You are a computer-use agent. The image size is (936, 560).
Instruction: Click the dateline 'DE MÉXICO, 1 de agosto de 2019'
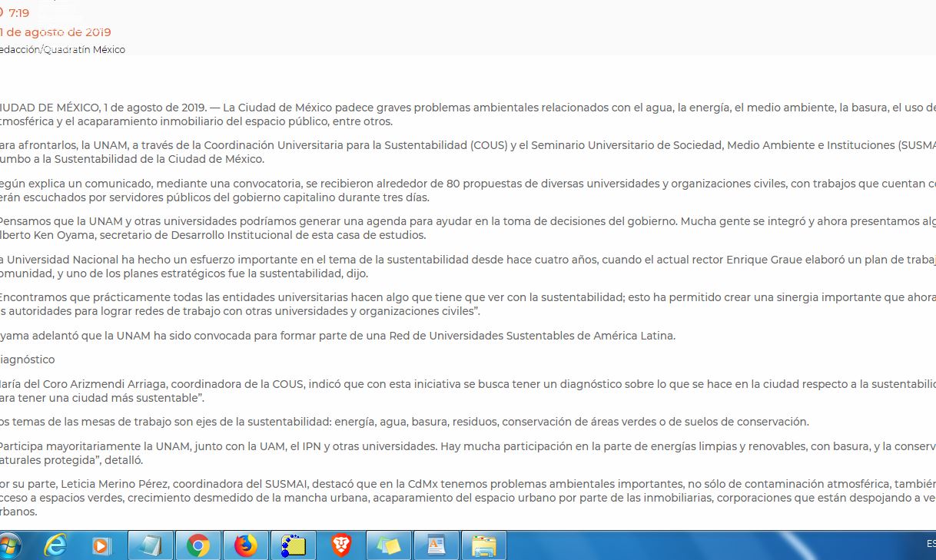[123, 108]
